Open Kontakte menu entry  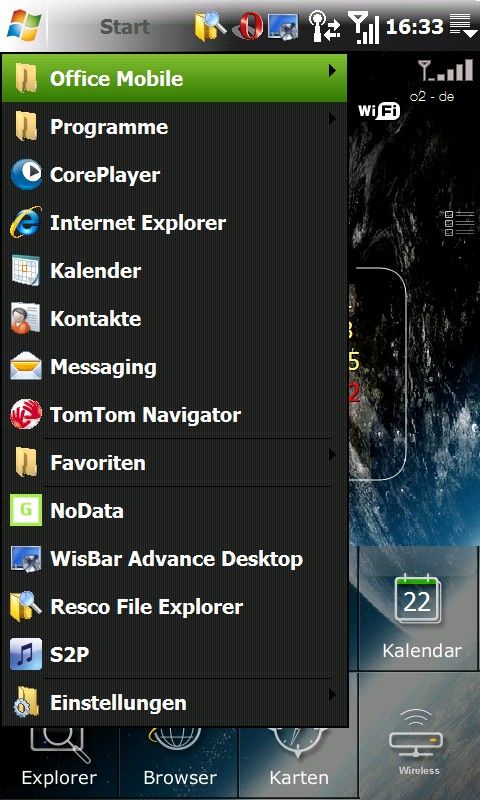174,319
